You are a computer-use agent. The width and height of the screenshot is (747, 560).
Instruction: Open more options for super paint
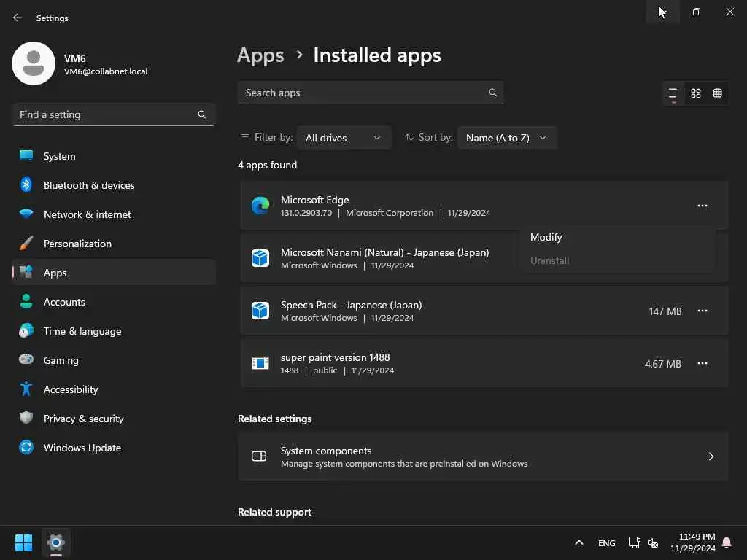(703, 363)
